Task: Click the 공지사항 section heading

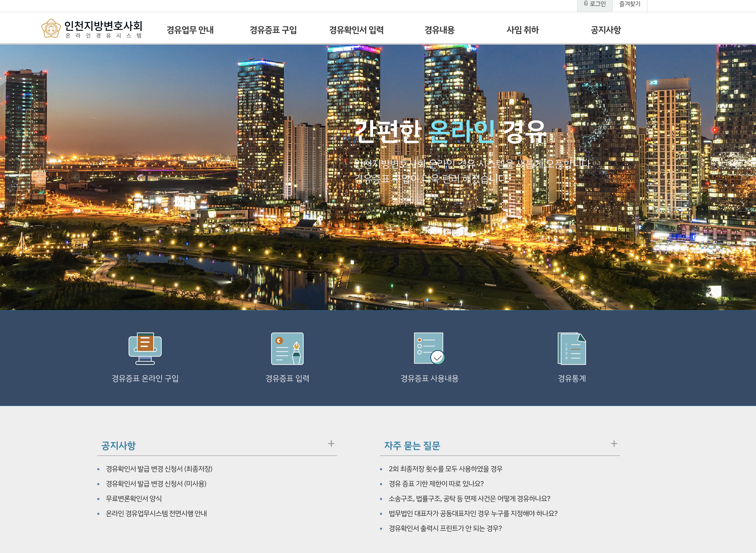Action: [x=118, y=446]
